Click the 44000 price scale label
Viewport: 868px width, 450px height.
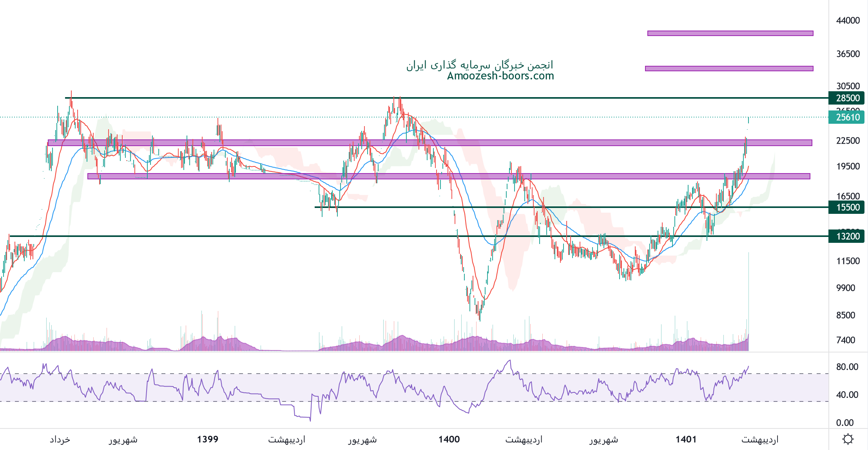pos(848,20)
